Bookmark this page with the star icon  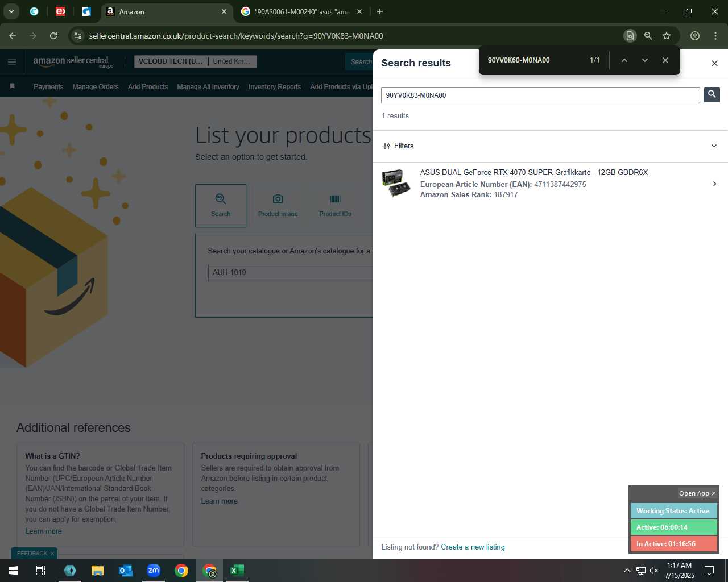(666, 36)
